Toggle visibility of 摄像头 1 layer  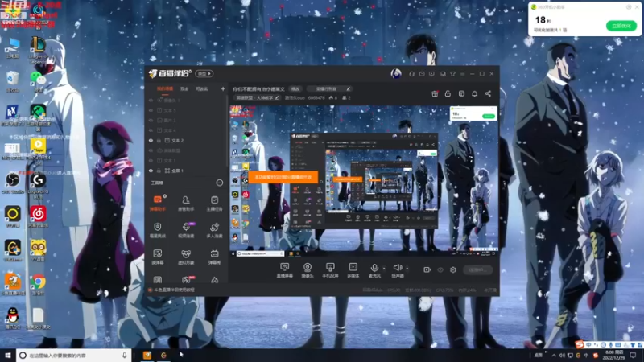151,100
